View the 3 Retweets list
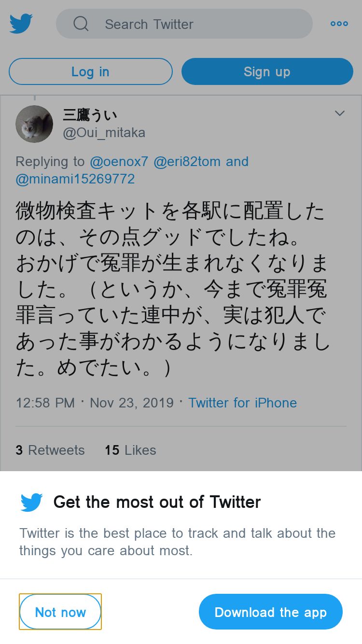Viewport: 362px width, 644px height. point(50,450)
